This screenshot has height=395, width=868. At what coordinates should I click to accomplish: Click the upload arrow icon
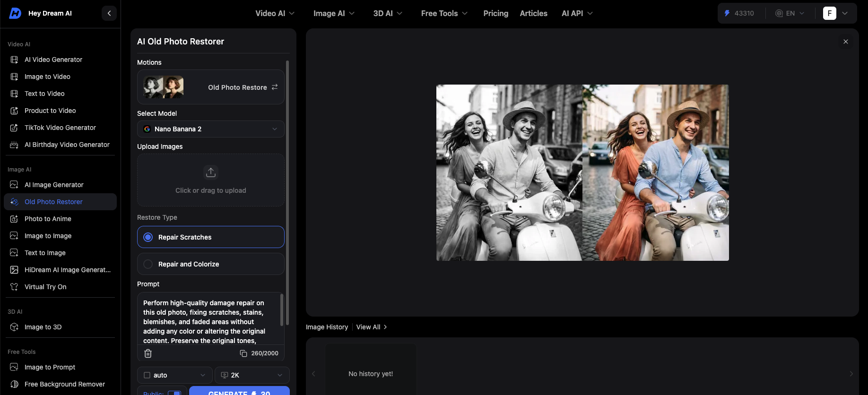[x=211, y=172]
